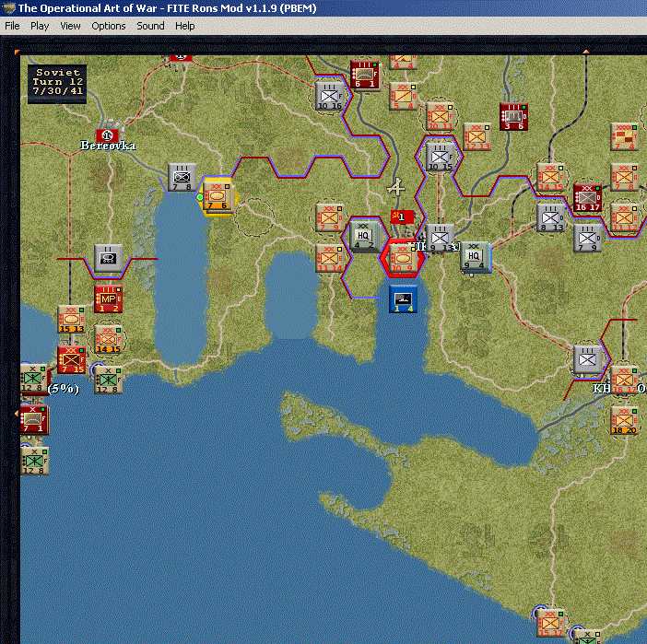
Task: Select the red artillery brigade 7 1
Action: pos(34,420)
